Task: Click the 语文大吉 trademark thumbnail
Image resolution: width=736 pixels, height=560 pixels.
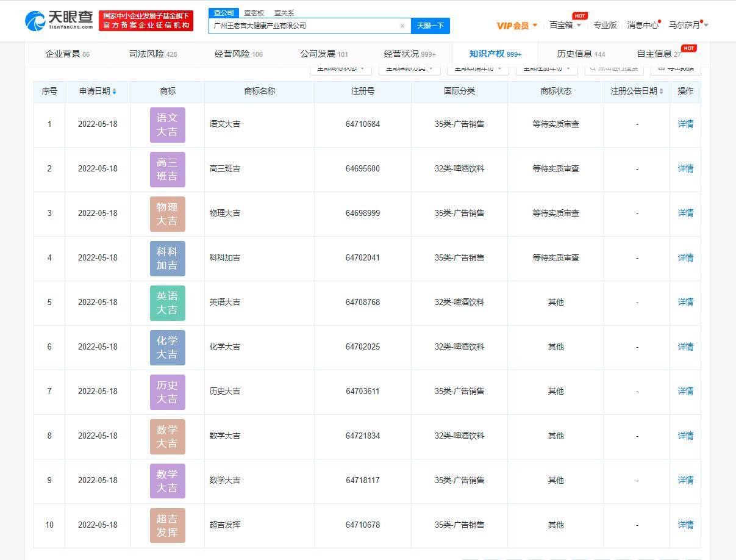Action: (167, 124)
